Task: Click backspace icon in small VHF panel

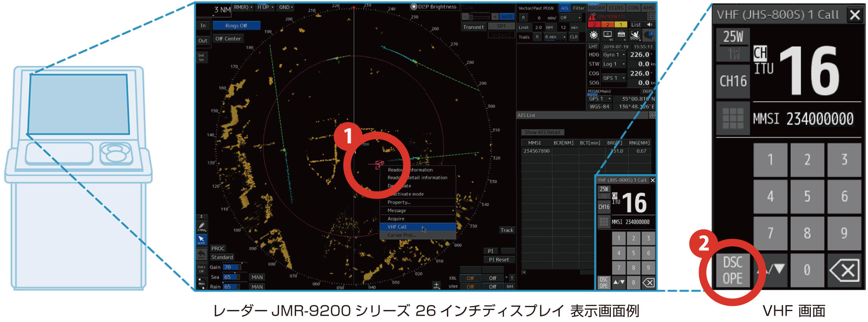Action: (648, 283)
